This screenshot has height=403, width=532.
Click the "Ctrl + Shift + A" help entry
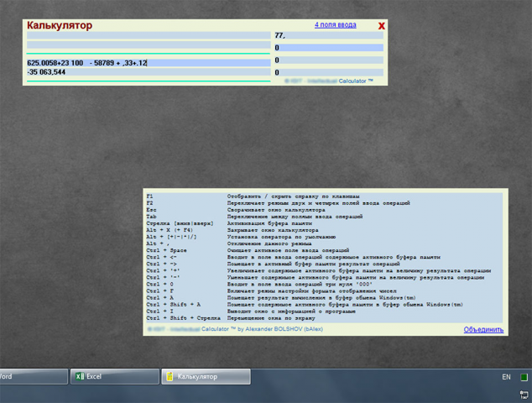pyautogui.click(x=173, y=305)
